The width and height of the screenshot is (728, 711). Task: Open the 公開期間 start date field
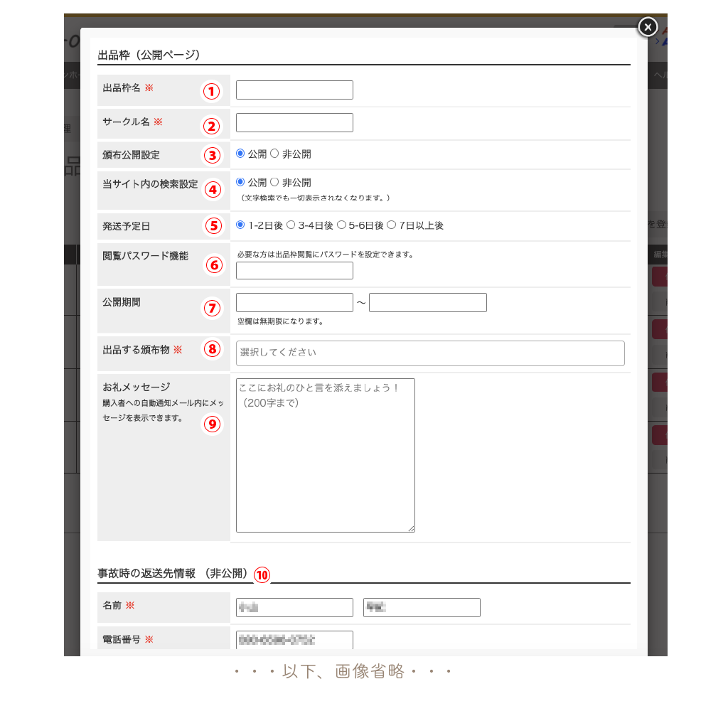coord(294,302)
